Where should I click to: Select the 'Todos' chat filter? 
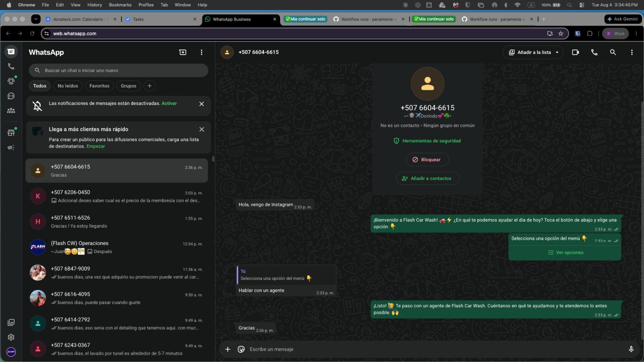pos(39,86)
